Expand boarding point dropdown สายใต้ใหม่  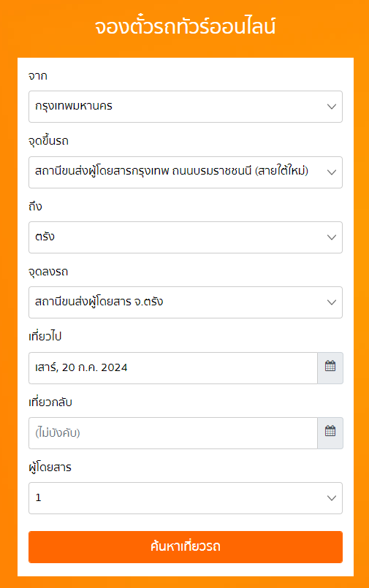[186, 172]
